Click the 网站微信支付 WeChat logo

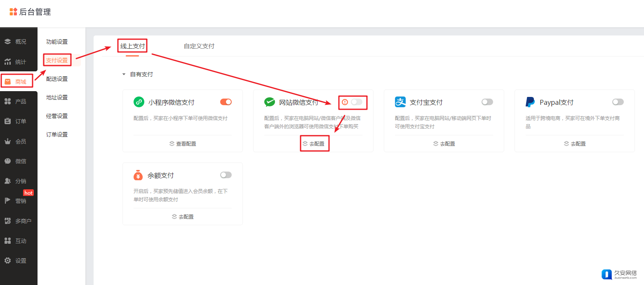270,102
